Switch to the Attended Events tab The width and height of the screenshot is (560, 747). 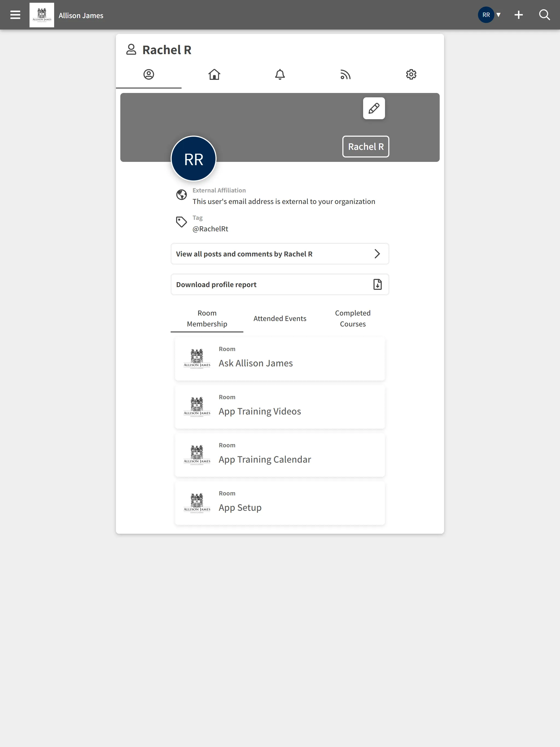280,318
